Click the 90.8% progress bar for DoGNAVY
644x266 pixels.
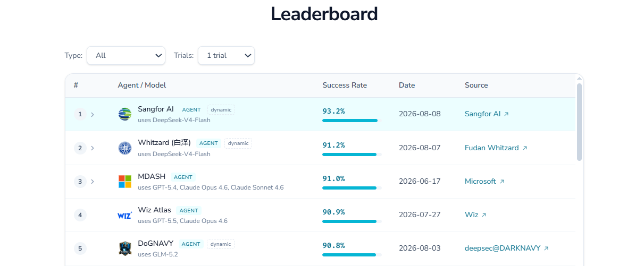352,255
